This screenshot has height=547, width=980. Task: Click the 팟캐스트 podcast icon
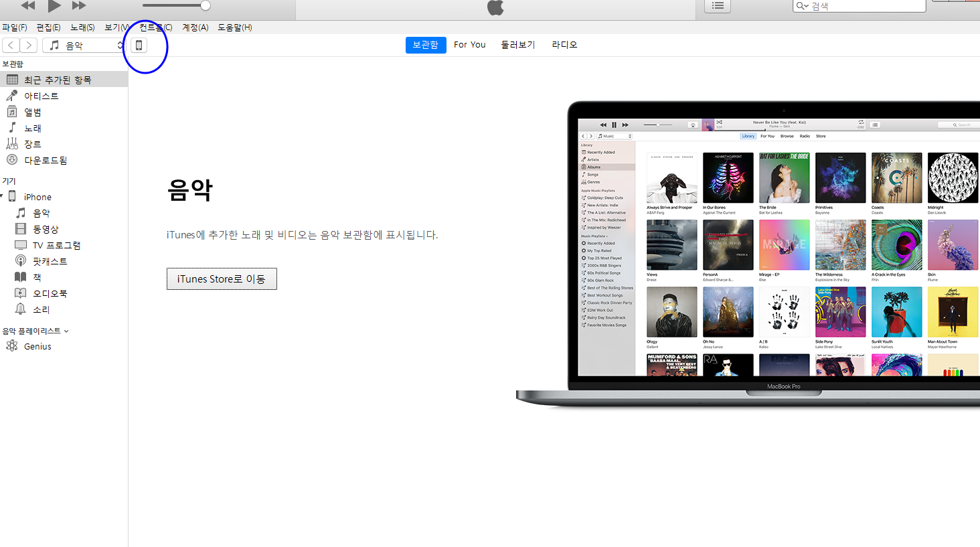[21, 260]
